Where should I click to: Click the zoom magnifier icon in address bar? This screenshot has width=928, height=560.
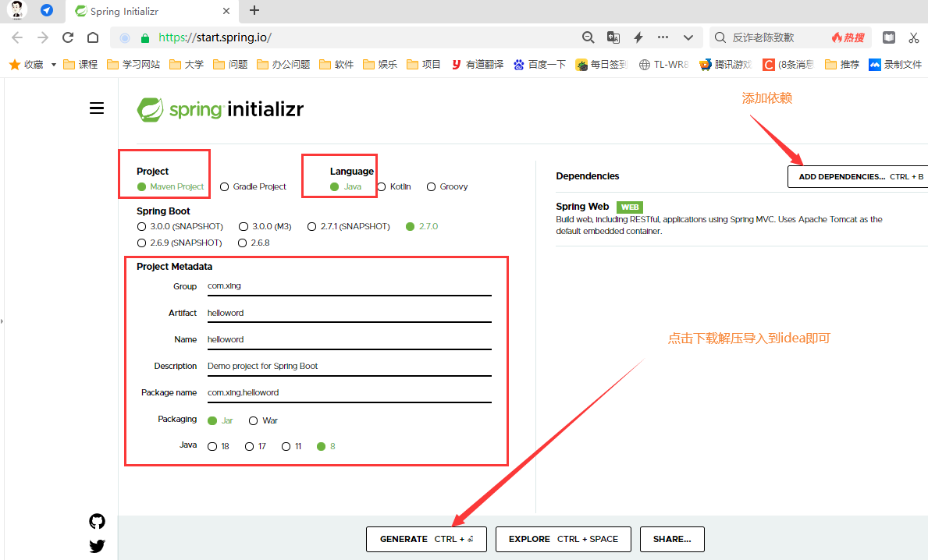(x=588, y=38)
